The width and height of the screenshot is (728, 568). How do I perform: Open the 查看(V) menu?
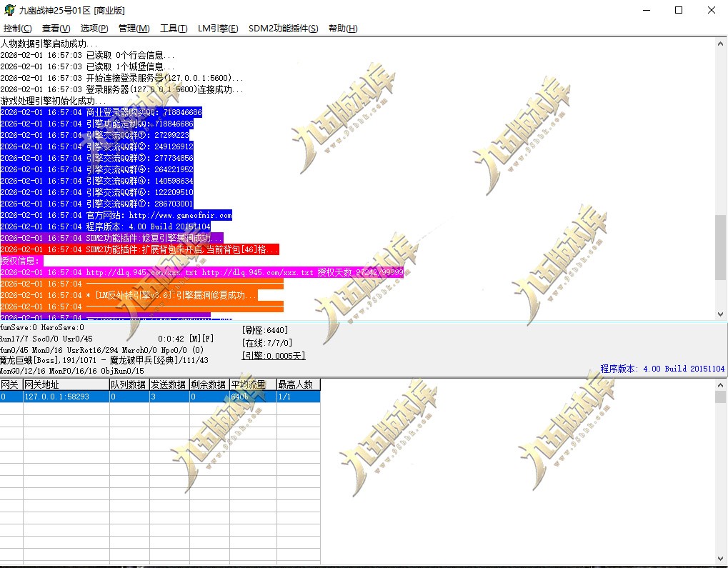point(56,29)
